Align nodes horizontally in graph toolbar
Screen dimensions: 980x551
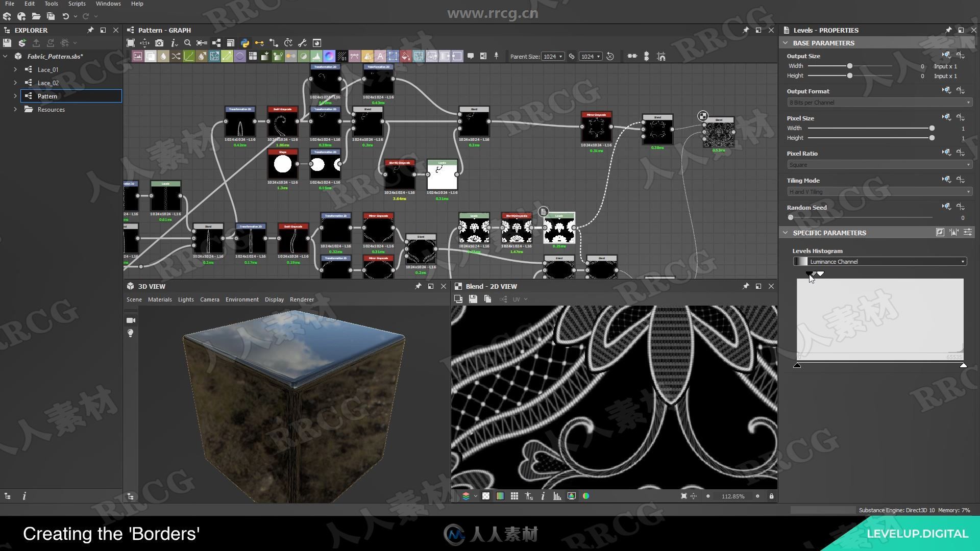click(632, 56)
